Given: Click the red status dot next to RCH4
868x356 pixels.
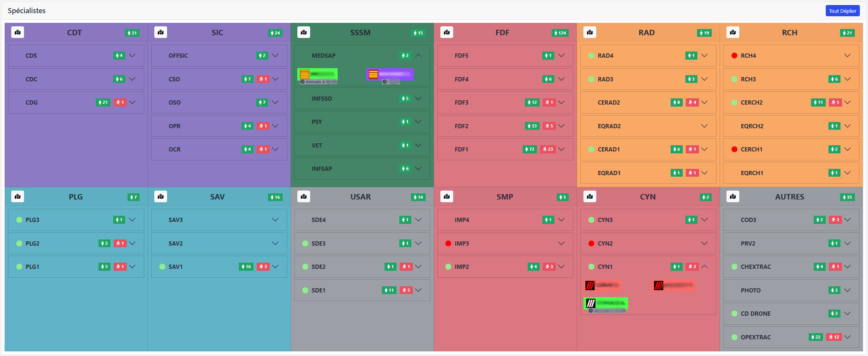Looking at the screenshot, I should tap(734, 56).
